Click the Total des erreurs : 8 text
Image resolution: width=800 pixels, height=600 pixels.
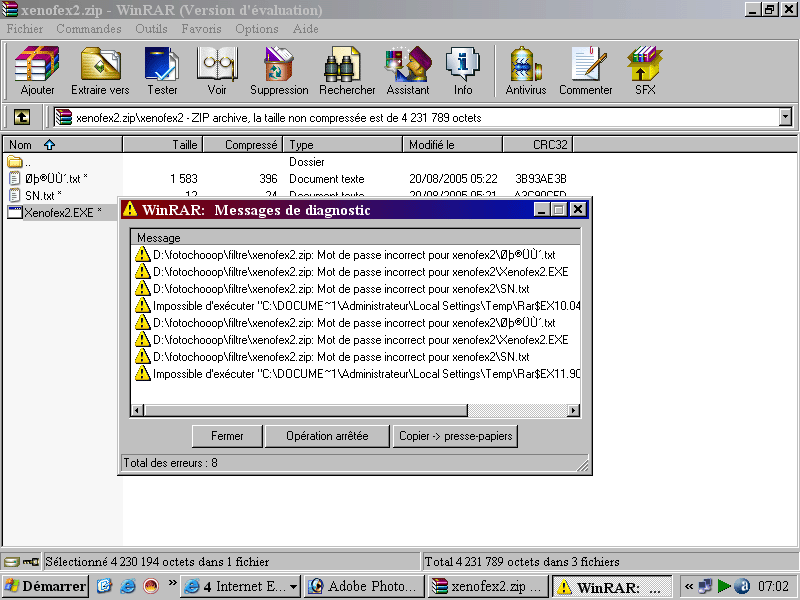(x=170, y=463)
